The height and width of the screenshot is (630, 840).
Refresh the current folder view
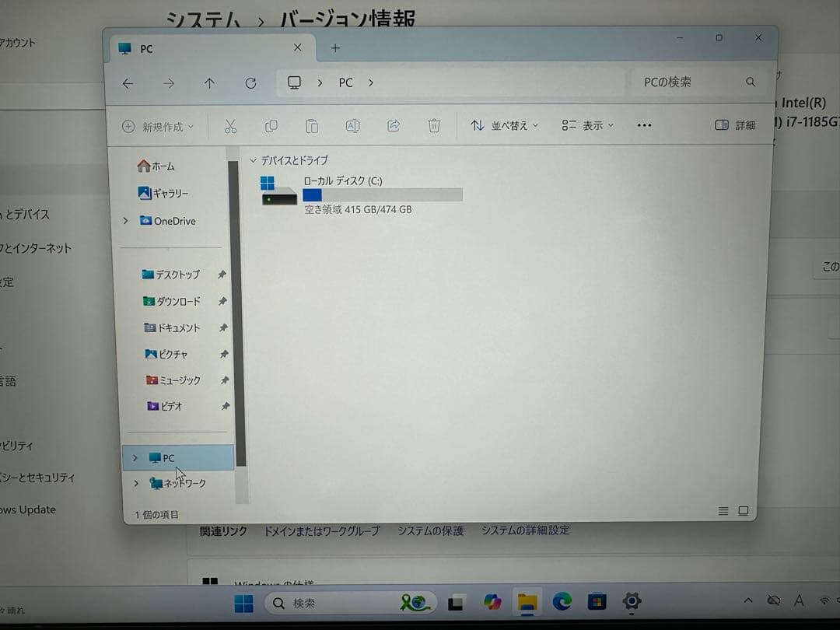coord(250,83)
